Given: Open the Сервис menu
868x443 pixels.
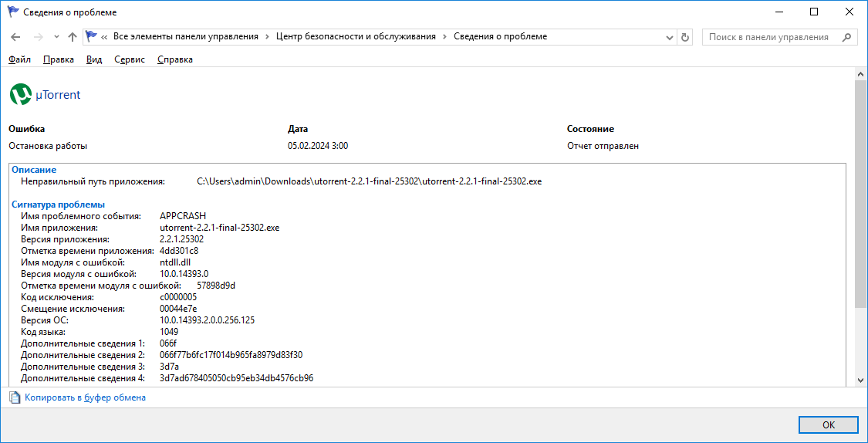Looking at the screenshot, I should (x=130, y=59).
